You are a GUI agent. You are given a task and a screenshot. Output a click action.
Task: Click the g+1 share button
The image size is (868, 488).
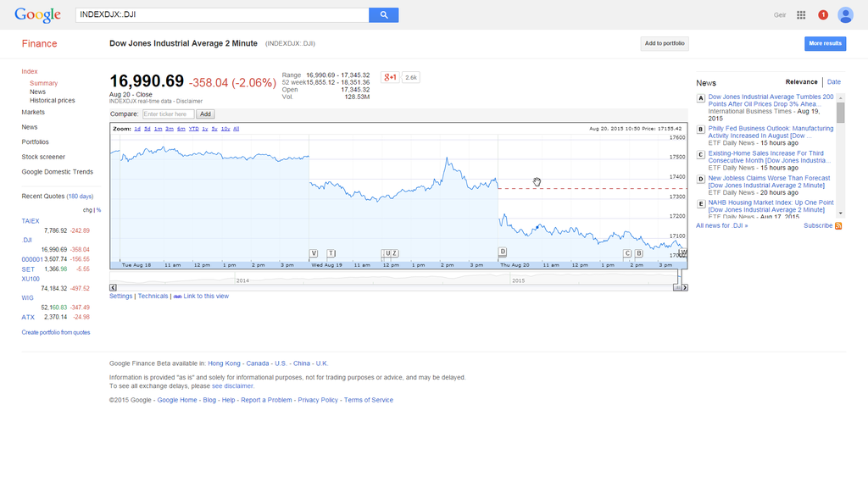click(390, 77)
